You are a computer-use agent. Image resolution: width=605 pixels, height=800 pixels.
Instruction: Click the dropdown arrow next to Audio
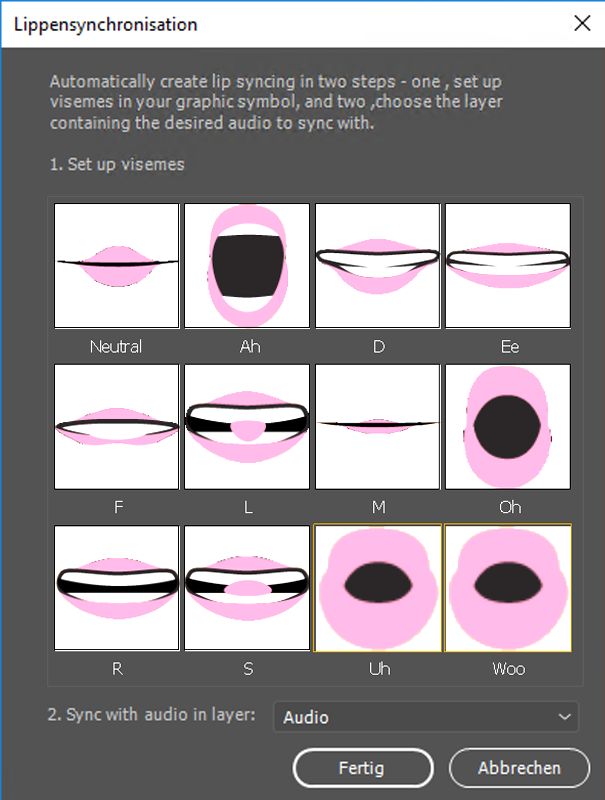pos(564,717)
